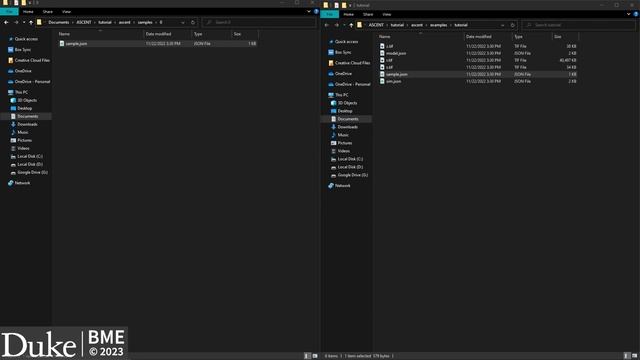Go back in left samples window
The width and height of the screenshot is (640, 360).
coord(6,22)
